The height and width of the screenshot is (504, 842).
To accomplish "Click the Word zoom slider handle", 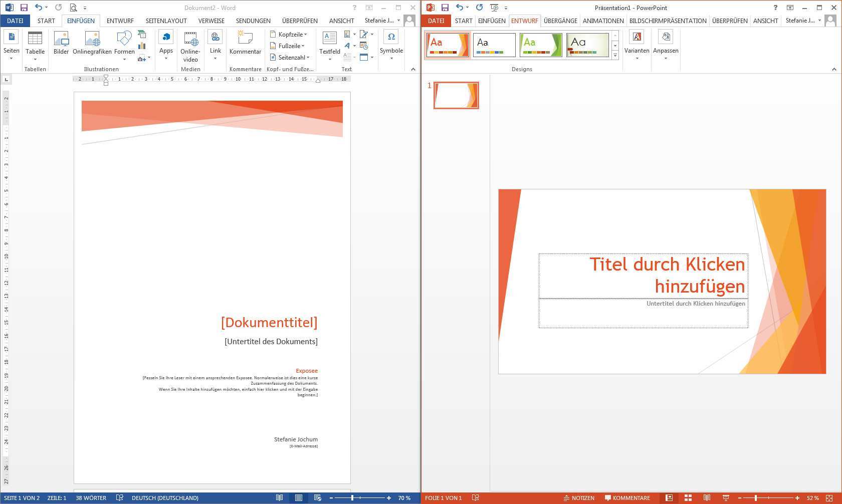I will (352, 498).
